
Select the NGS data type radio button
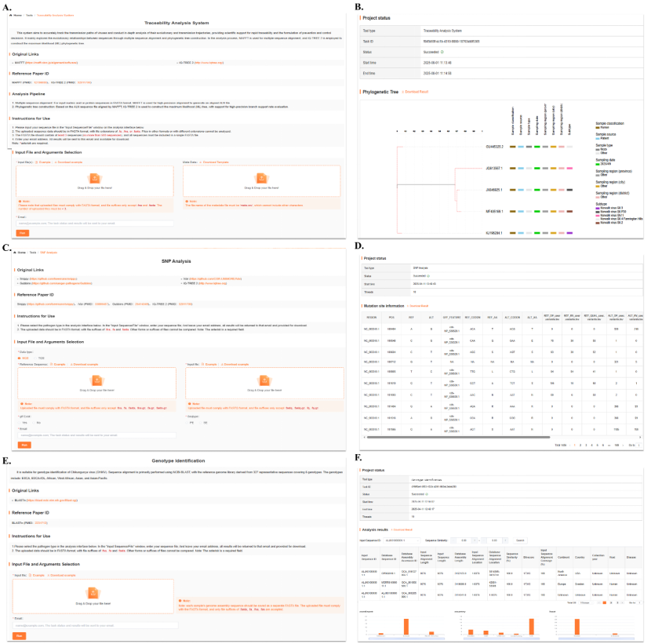tap(20, 357)
